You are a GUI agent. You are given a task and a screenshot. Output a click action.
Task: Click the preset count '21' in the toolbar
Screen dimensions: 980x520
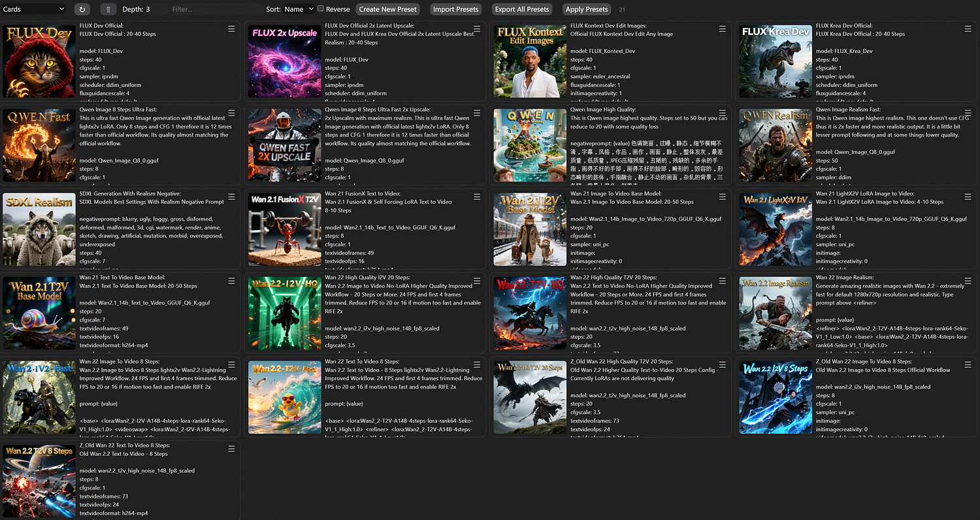pos(622,10)
